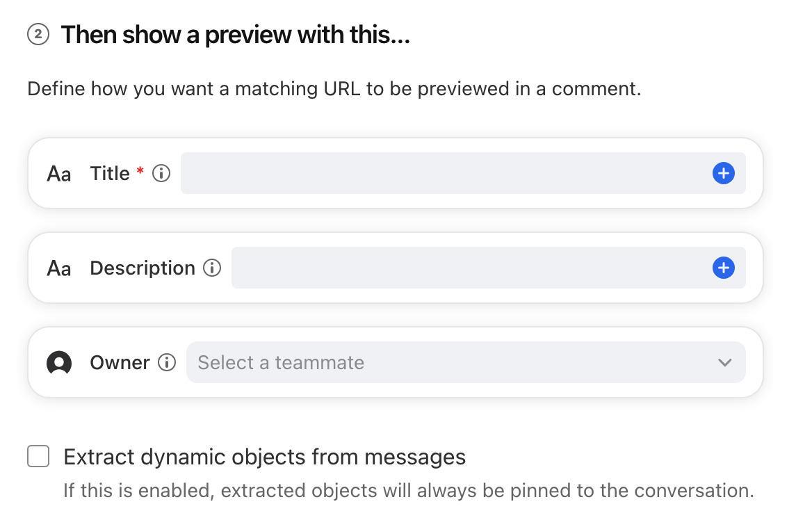
Task: Click the Aa text icon in the Title row
Action: pos(58,174)
